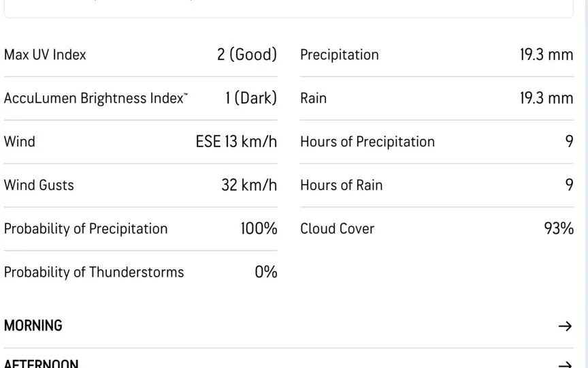Open Morning forecast arrow
The image size is (588, 368).
565,326
